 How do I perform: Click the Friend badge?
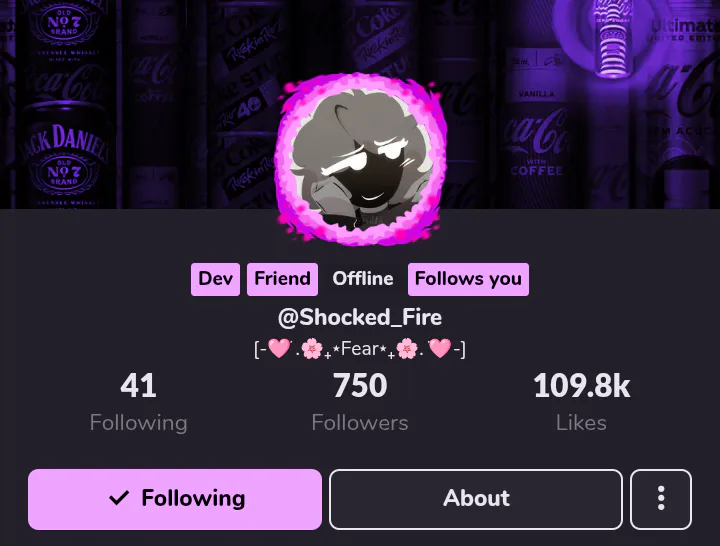pyautogui.click(x=282, y=279)
